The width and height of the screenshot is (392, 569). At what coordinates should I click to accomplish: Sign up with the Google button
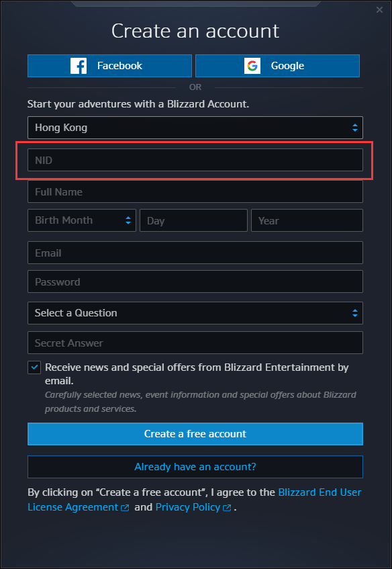click(277, 66)
